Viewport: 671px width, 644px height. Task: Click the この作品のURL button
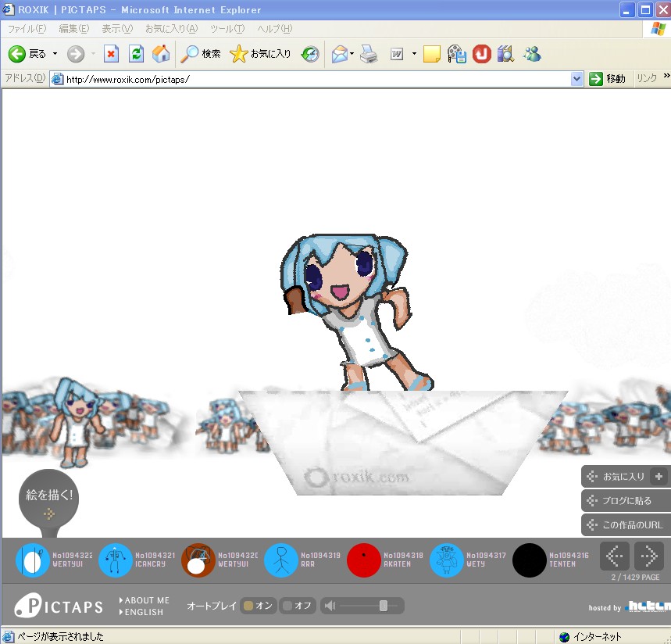point(626,525)
